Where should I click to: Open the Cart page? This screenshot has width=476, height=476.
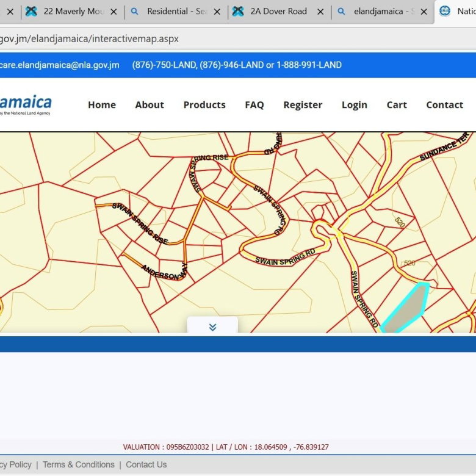[x=397, y=105]
